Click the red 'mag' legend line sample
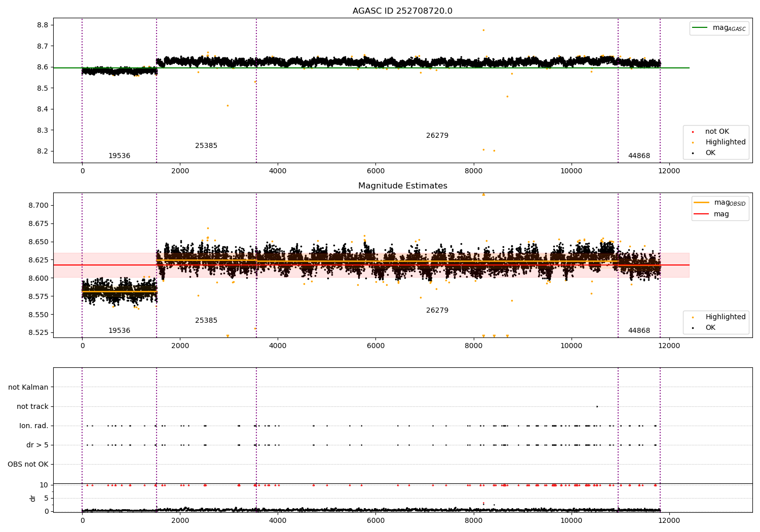The height and width of the screenshot is (532, 760). point(701,214)
